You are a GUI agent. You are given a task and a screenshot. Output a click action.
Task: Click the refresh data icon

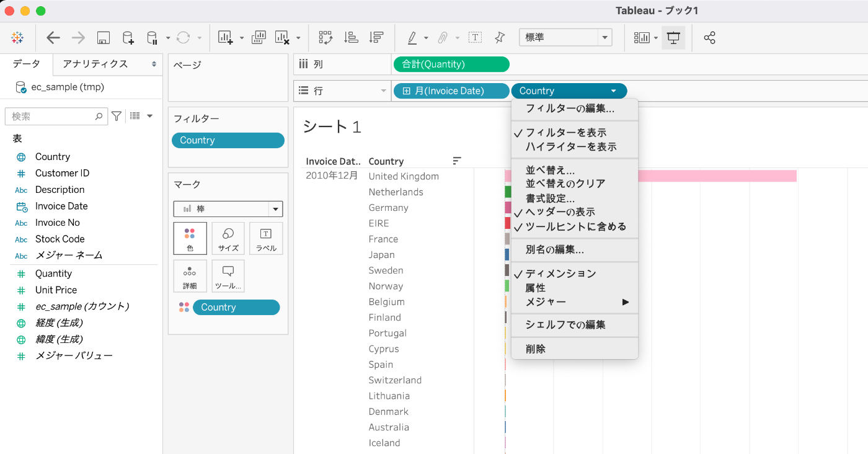click(184, 38)
